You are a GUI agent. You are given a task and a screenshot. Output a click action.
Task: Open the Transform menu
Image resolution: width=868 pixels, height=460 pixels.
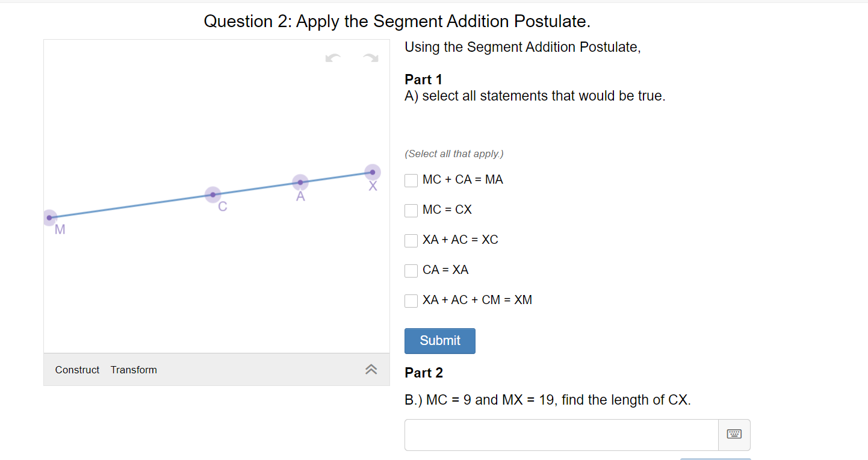click(x=134, y=370)
